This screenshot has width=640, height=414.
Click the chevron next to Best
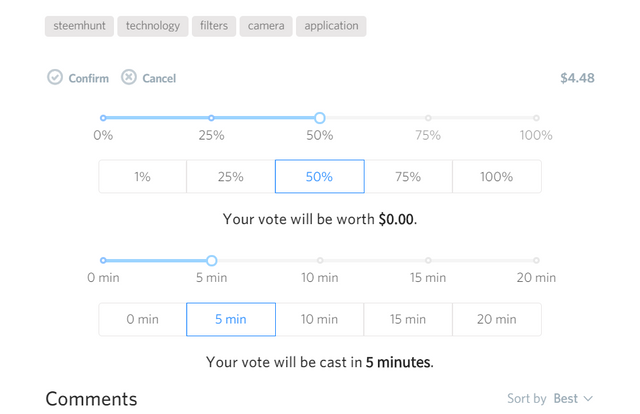coord(588,398)
